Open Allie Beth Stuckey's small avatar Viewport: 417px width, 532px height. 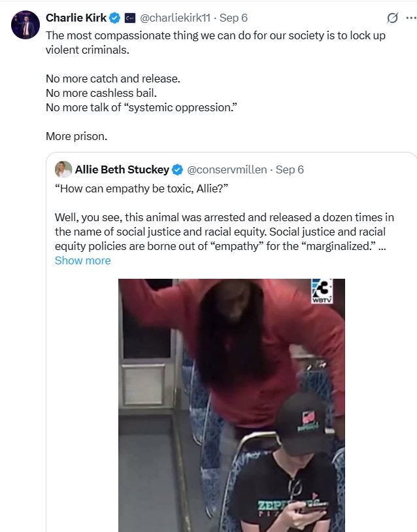[x=63, y=169]
